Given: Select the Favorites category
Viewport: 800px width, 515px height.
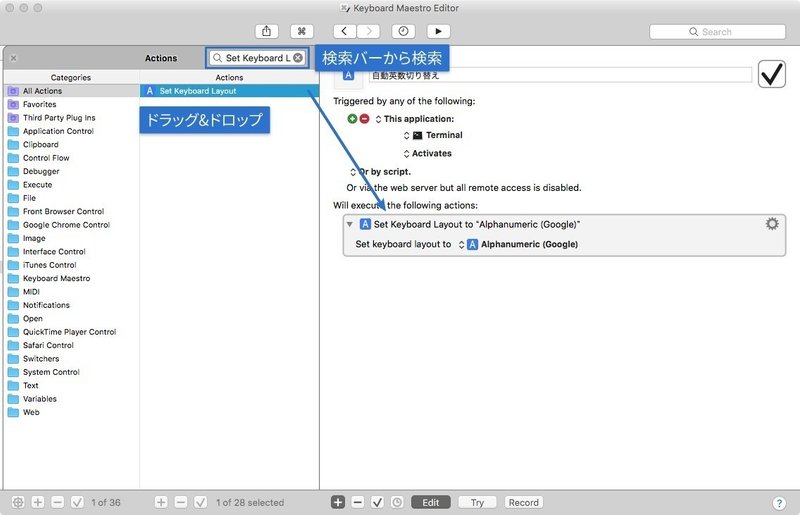Looking at the screenshot, I should (x=72, y=104).
